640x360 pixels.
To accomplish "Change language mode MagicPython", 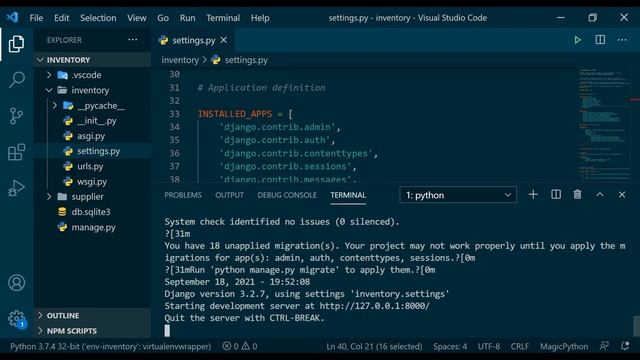I will point(564,346).
